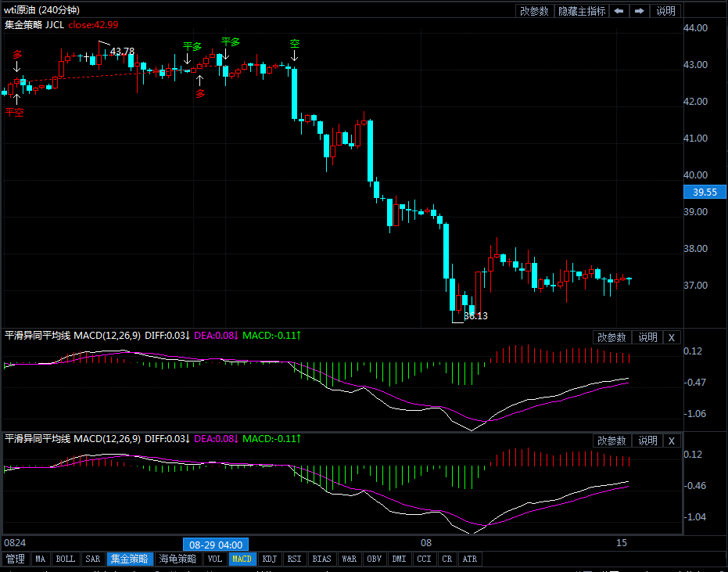The image size is (728, 572).
Task: Switch to the 海龟策略 strategy tab
Action: (178, 559)
